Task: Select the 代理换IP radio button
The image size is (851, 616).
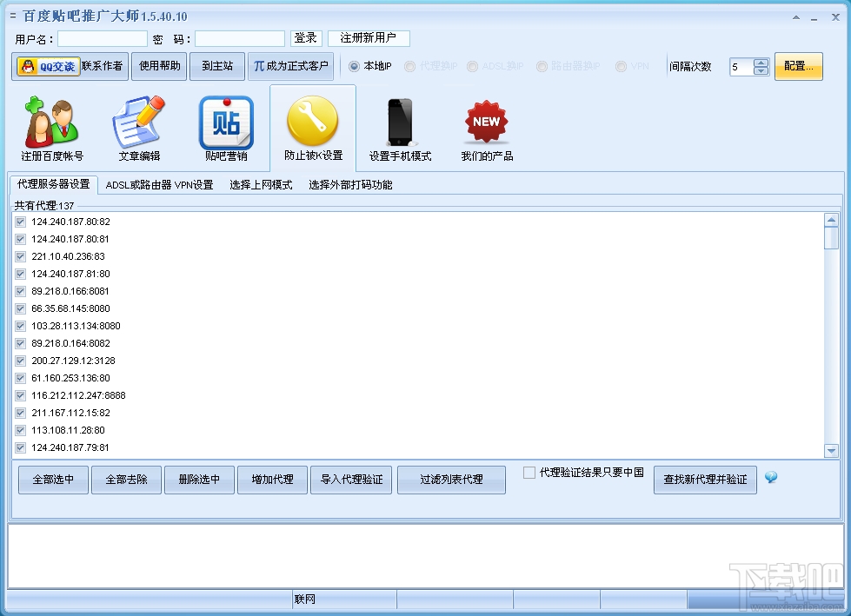Action: pyautogui.click(x=410, y=66)
